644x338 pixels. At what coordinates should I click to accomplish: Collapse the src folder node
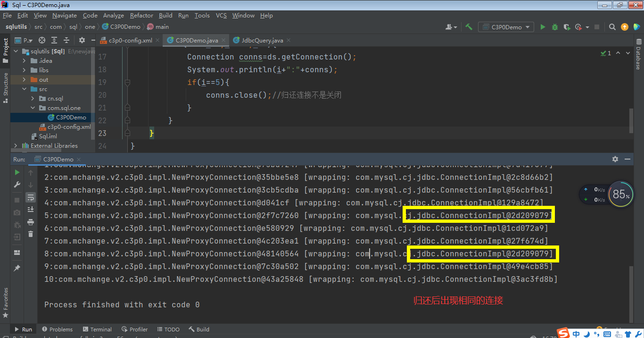[25, 89]
